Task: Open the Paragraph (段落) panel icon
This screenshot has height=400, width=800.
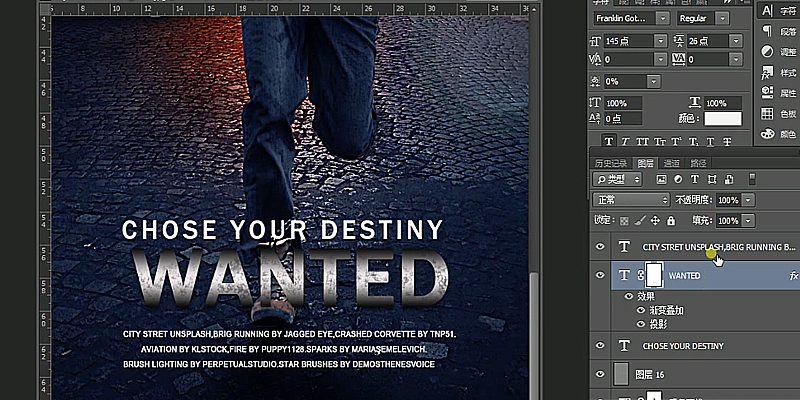Action: point(767,31)
